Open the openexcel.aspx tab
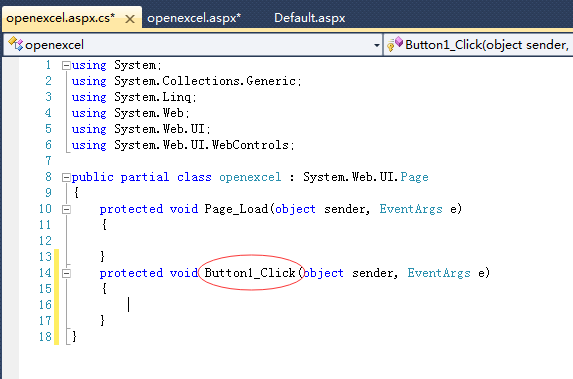The image size is (573, 379). click(194, 18)
